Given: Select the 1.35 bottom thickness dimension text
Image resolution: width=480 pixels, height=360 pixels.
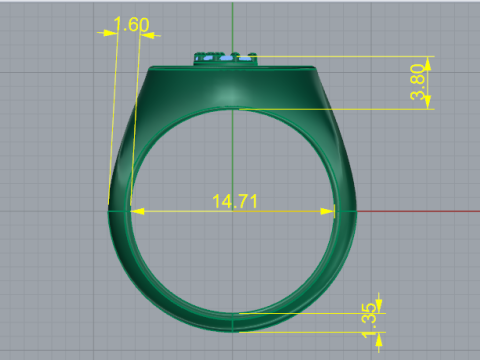Looking at the screenshot, I should 369,320.
